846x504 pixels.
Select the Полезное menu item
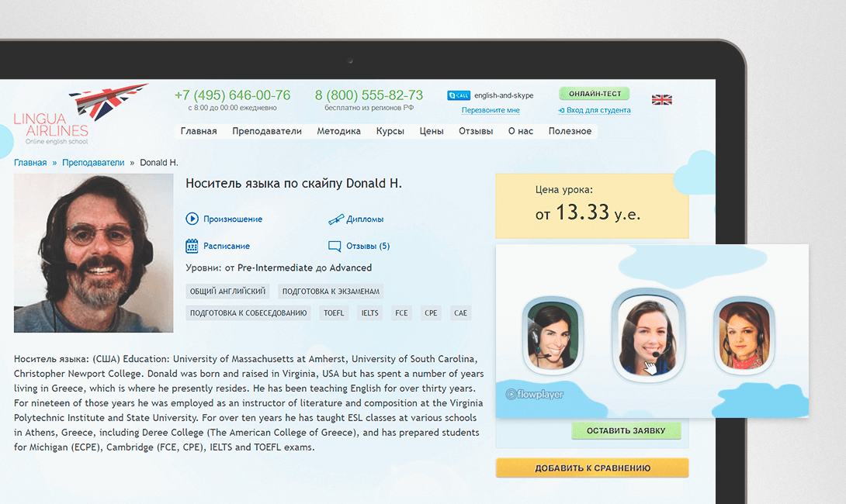coord(570,131)
